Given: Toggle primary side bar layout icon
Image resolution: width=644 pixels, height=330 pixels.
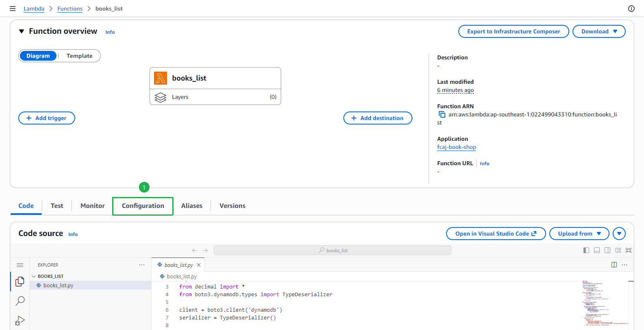Looking at the screenshot, I should point(586,250).
